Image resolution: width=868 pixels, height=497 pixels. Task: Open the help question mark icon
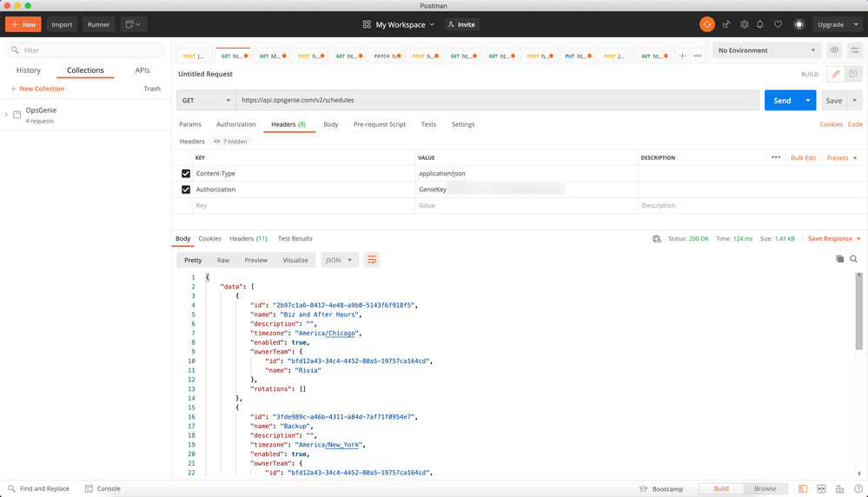[x=858, y=488]
